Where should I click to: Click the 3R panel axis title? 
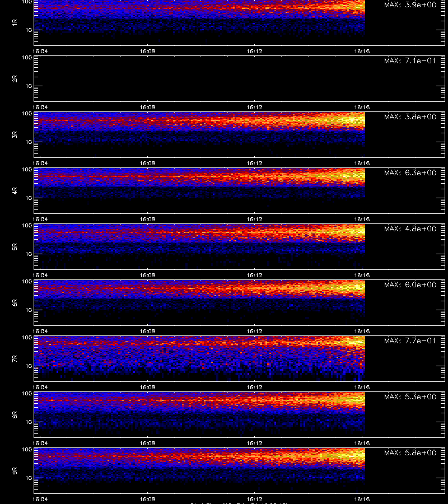[15, 134]
